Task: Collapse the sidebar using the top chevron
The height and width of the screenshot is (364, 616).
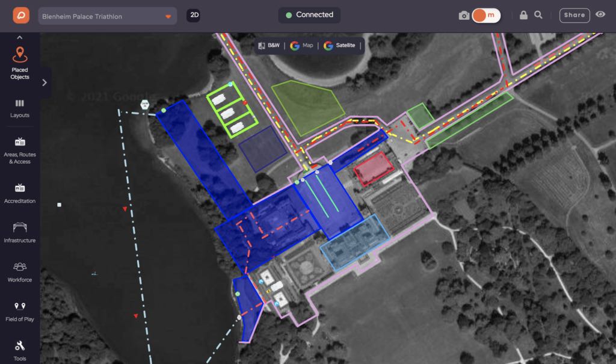Action: click(20, 38)
